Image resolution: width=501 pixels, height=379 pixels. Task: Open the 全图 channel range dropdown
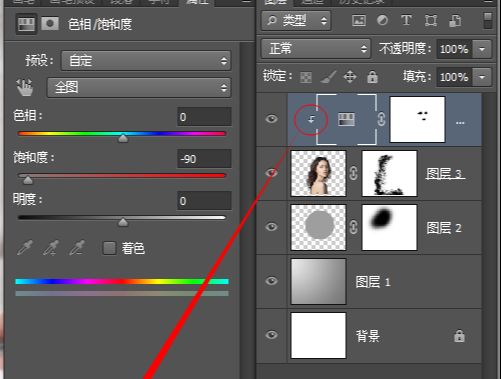[x=139, y=88]
